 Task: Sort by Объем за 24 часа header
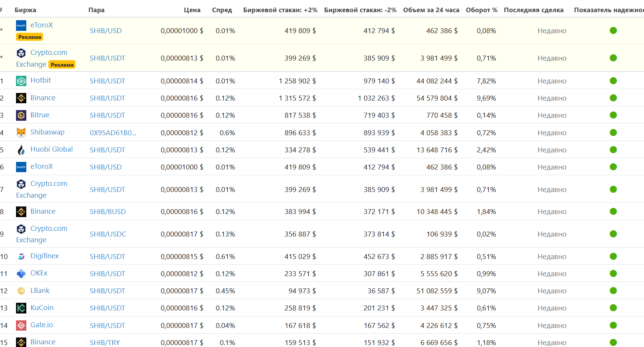(x=431, y=10)
